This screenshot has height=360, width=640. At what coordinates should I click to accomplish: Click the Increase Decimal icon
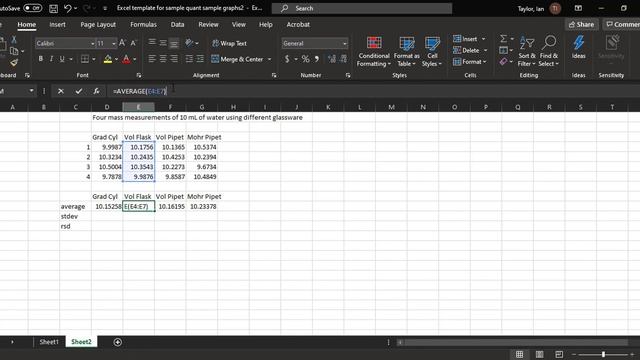coord(332,60)
